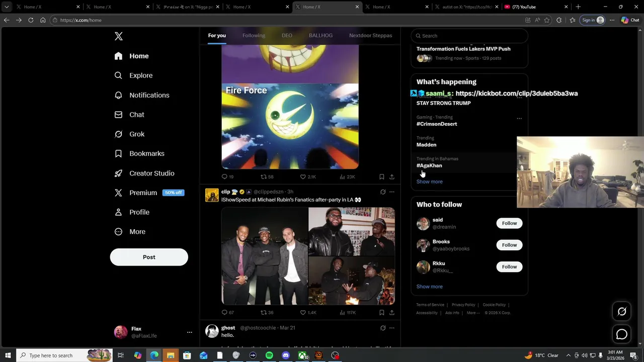Click Show more under Who to follow
Viewport: 644px width, 362px height.
point(429,287)
